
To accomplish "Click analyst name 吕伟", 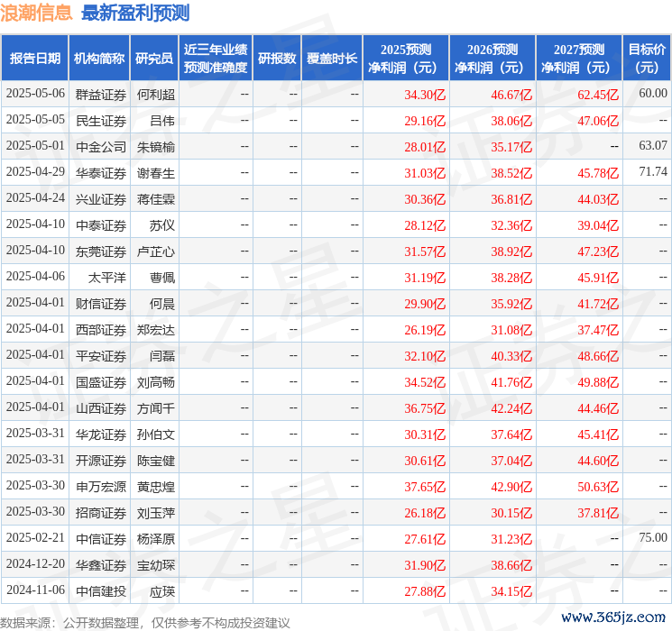I will [x=162, y=121].
